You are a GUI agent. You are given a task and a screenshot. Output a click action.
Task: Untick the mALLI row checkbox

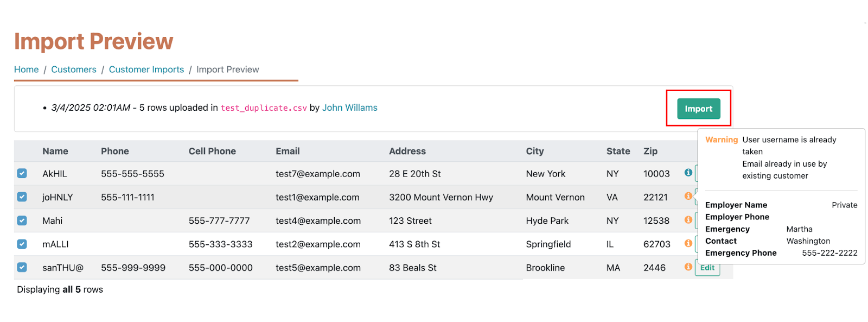[x=22, y=244]
